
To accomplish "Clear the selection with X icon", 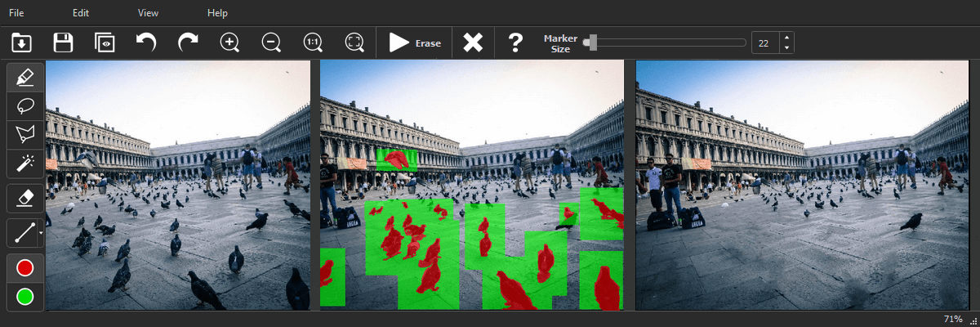I will tap(473, 43).
